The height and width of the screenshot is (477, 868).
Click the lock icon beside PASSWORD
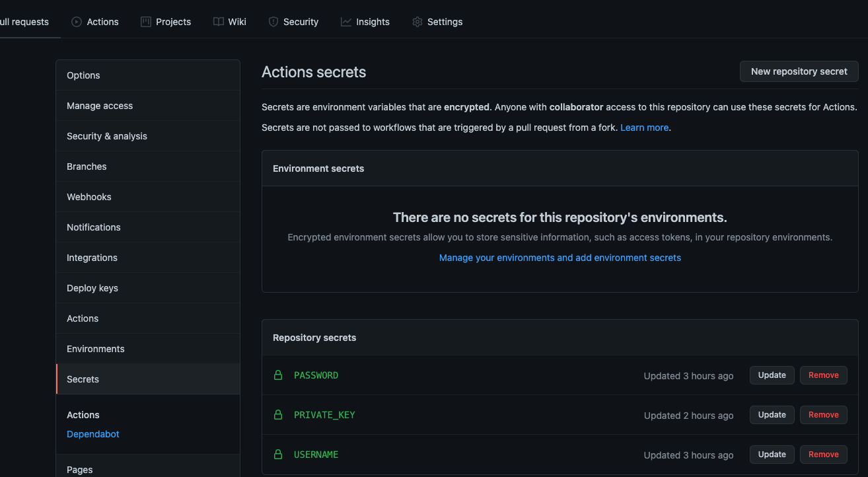278,375
